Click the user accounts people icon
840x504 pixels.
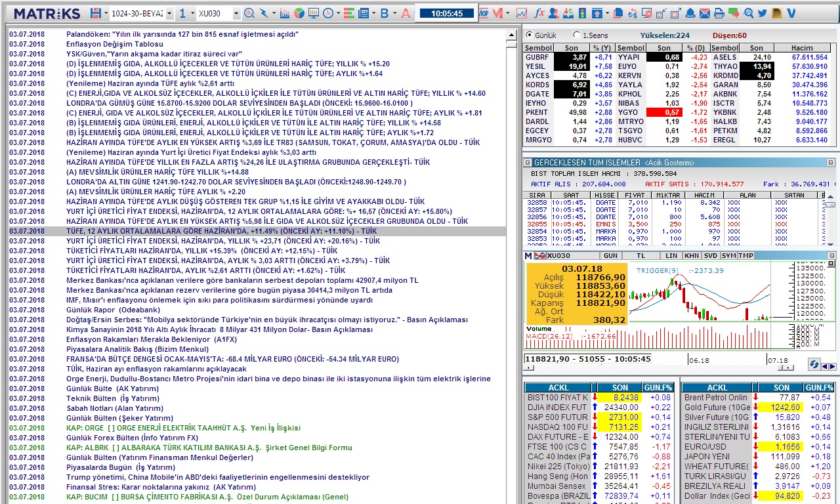[553, 13]
